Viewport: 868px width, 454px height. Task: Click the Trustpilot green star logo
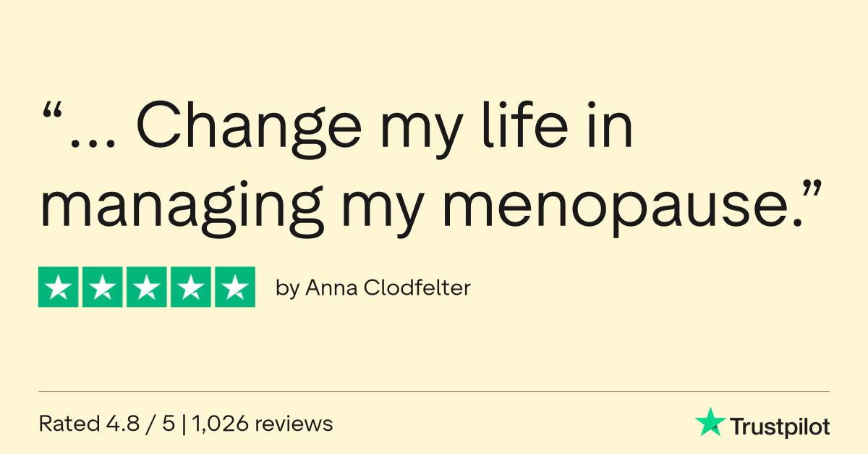point(710,422)
